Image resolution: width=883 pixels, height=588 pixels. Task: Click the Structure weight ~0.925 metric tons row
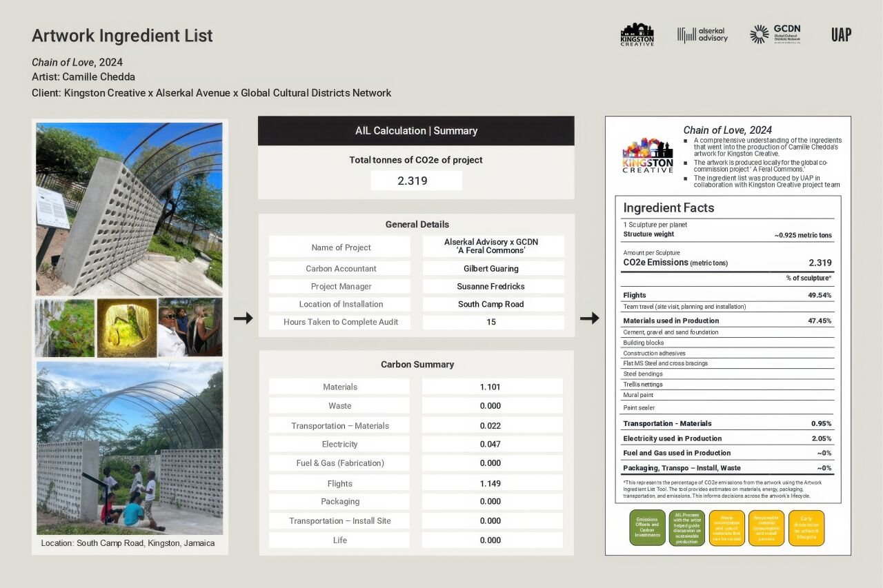(727, 235)
